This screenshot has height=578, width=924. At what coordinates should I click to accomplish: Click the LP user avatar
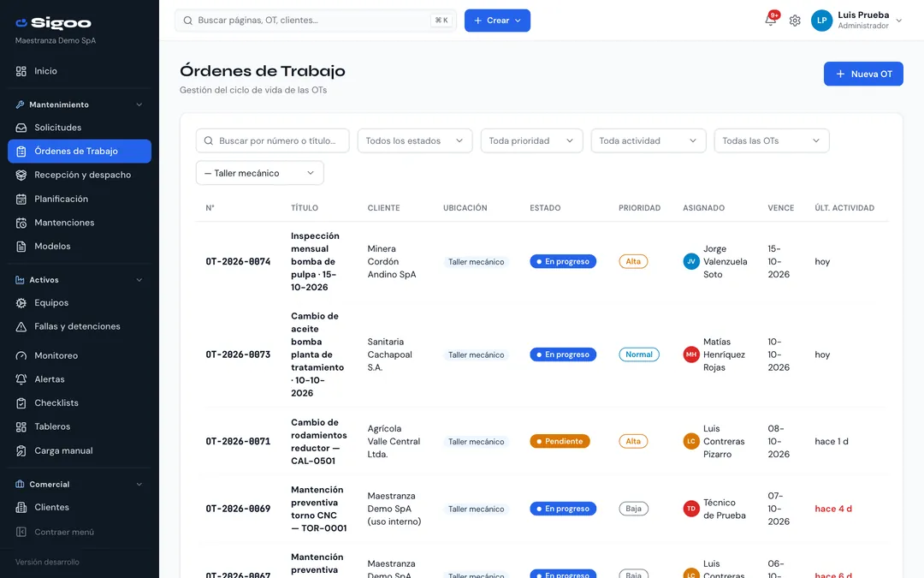[x=821, y=21]
